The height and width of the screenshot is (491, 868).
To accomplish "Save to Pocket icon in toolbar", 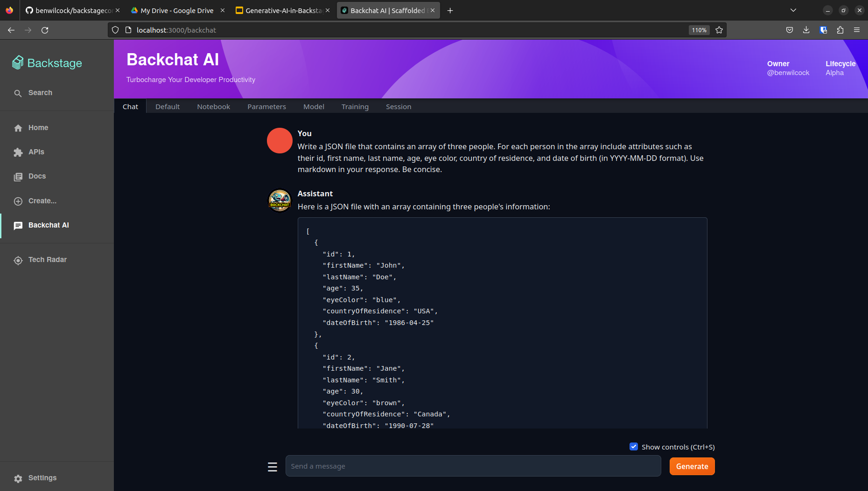I will [789, 30].
